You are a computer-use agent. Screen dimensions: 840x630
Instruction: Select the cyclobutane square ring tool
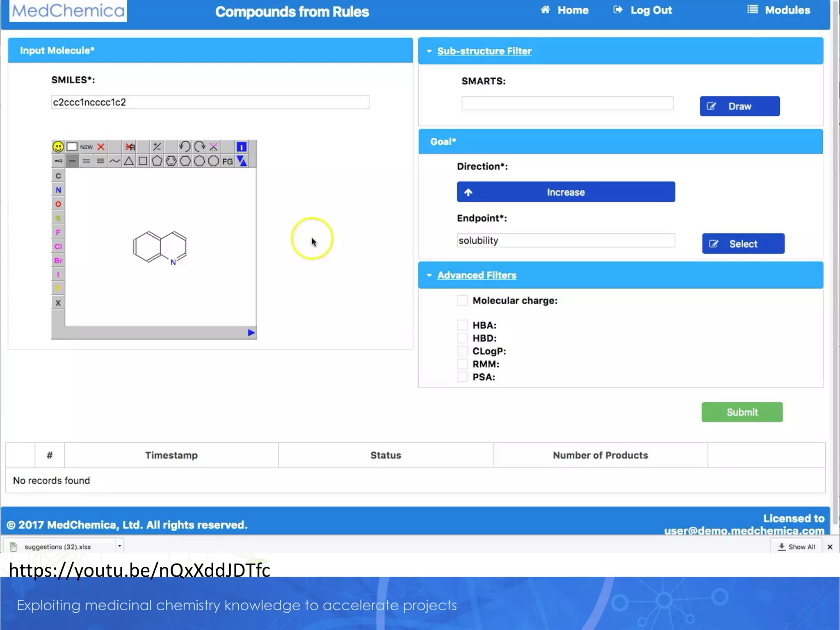[143, 161]
